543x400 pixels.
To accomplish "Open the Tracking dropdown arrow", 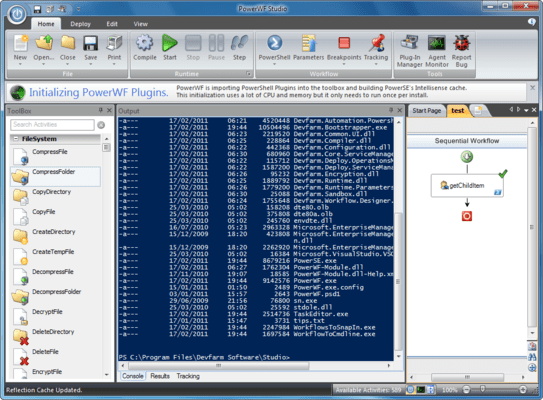I will click(376, 64).
